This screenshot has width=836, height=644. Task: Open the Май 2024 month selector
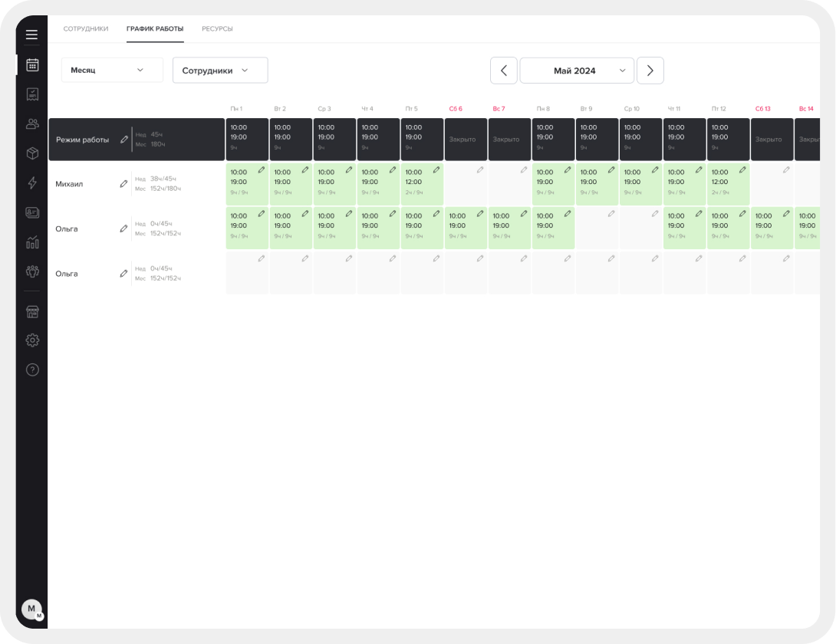(577, 71)
